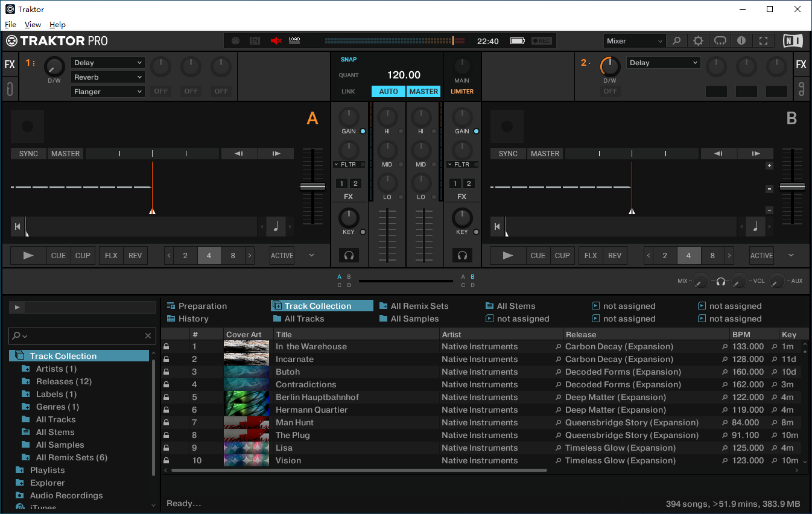Screen dimensions: 812x514
Task: Toggle the AUTO master clock button
Action: [389, 92]
